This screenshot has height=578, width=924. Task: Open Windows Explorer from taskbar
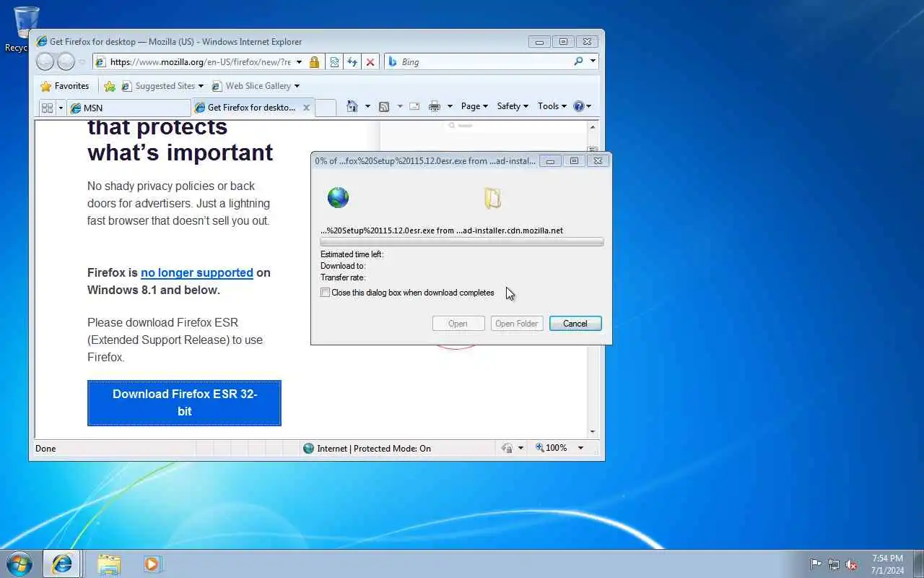109,564
